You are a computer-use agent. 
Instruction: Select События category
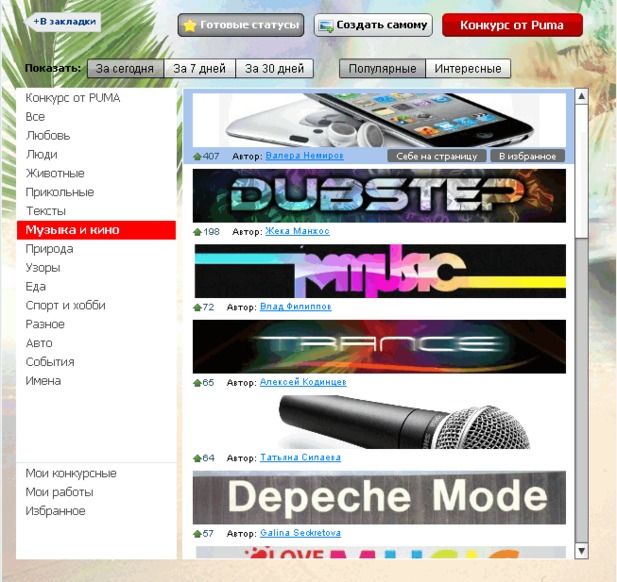point(96,362)
